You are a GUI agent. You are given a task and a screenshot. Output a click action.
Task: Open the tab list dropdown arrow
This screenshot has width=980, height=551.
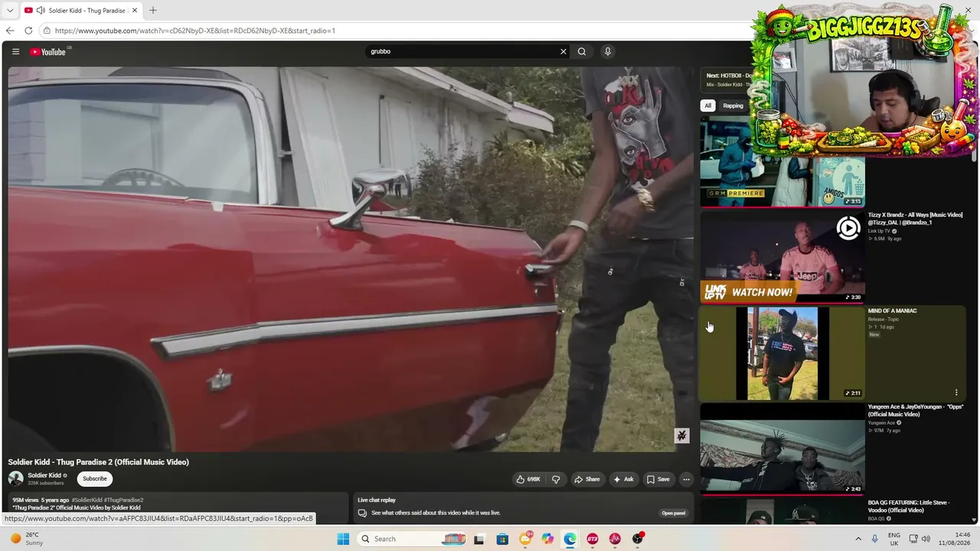coord(10,11)
